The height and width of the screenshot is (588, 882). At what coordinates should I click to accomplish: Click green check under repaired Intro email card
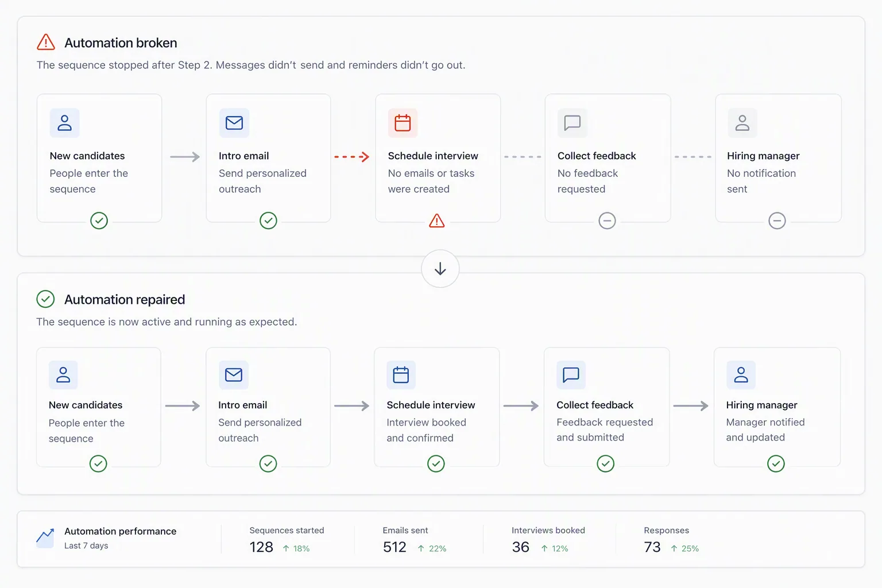pos(268,464)
